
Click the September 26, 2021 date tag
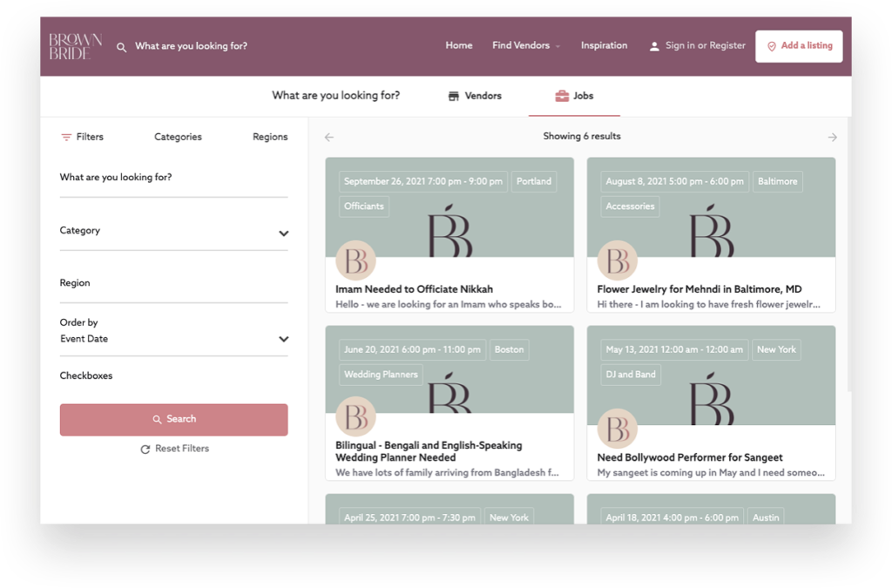tap(423, 181)
